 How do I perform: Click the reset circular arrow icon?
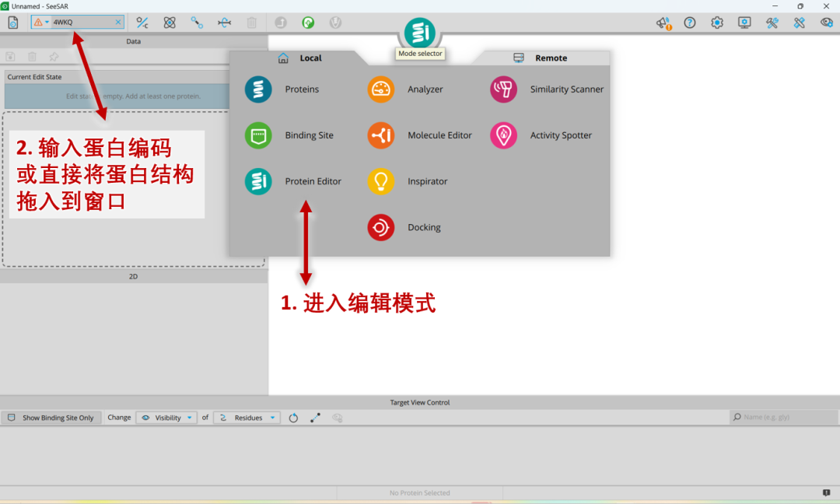(x=293, y=418)
